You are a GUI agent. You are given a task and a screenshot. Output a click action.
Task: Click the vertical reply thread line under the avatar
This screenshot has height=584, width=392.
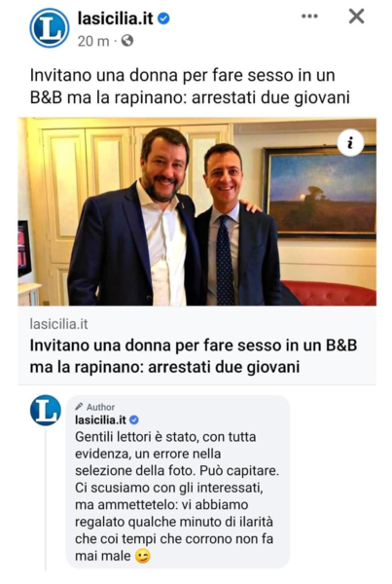pyautogui.click(x=46, y=499)
